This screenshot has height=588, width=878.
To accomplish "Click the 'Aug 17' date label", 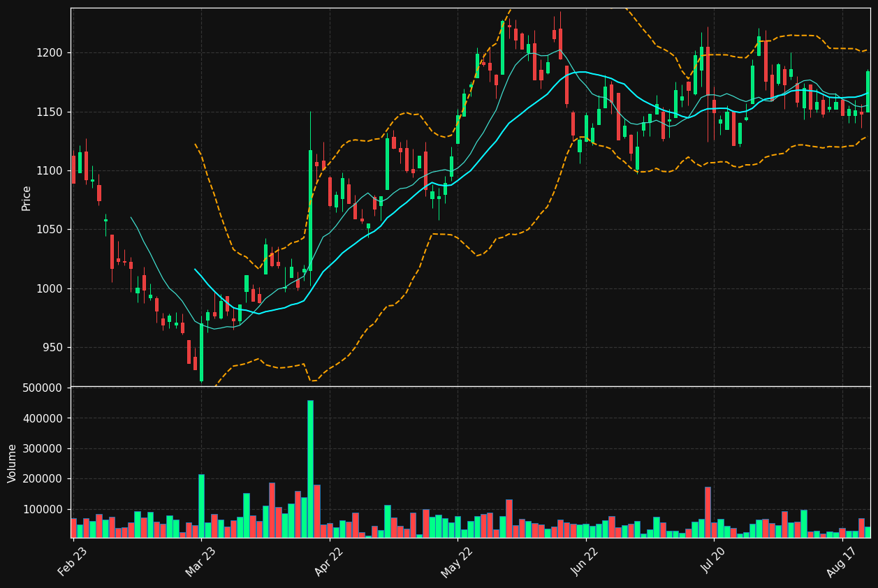I will 842,562.
